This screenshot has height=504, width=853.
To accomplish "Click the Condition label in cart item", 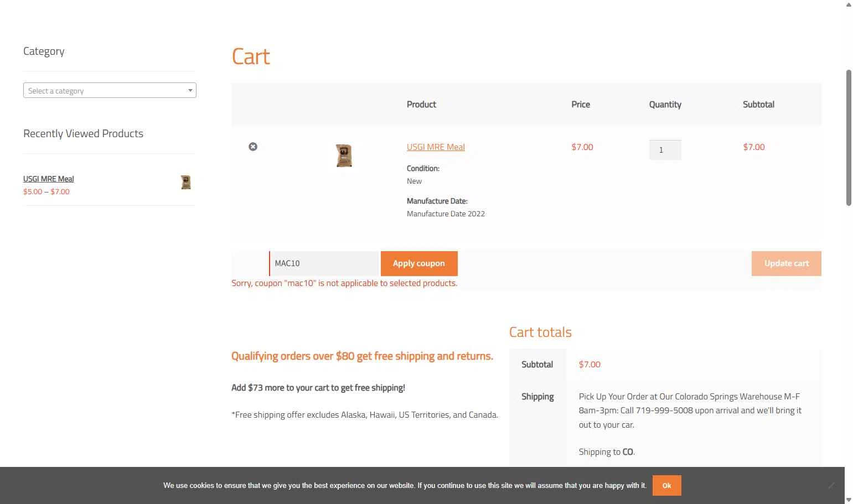I will click(423, 168).
